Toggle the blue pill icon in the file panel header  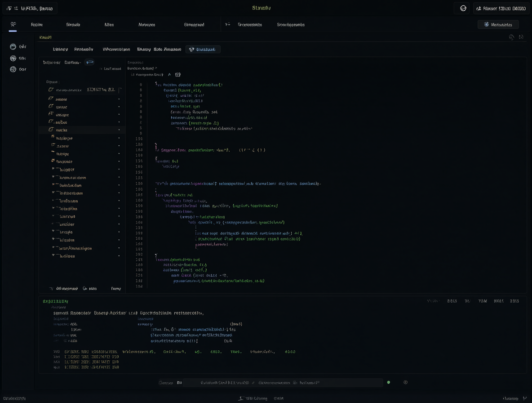pyautogui.click(x=89, y=63)
